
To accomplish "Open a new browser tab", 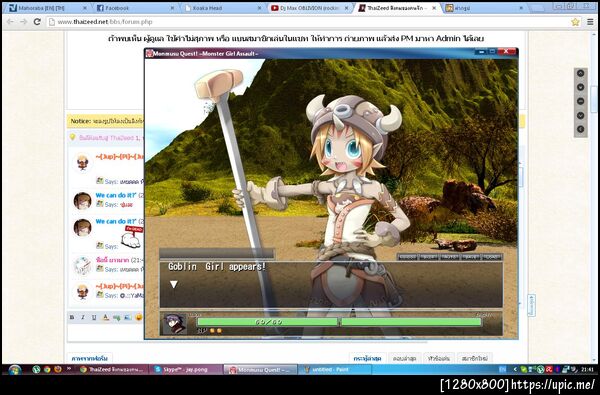I will click(x=538, y=8).
